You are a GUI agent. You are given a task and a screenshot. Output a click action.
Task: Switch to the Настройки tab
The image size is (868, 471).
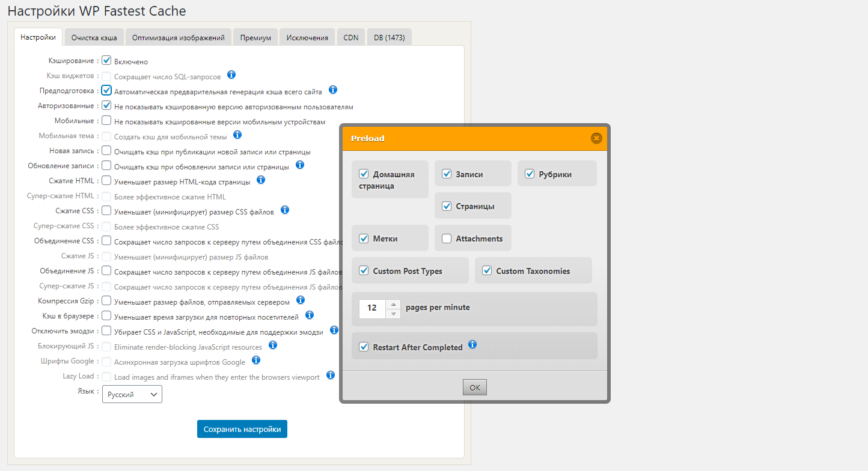pos(38,37)
